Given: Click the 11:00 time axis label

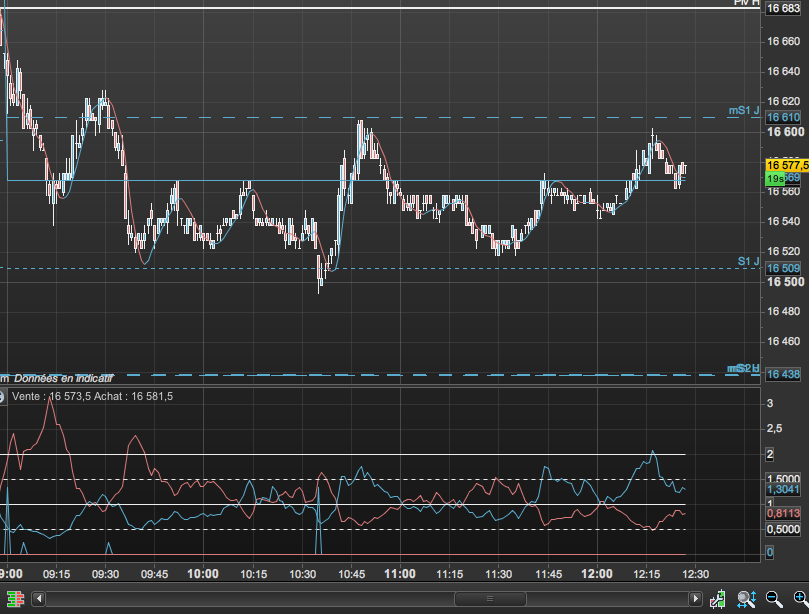Looking at the screenshot, I should [x=400, y=574].
